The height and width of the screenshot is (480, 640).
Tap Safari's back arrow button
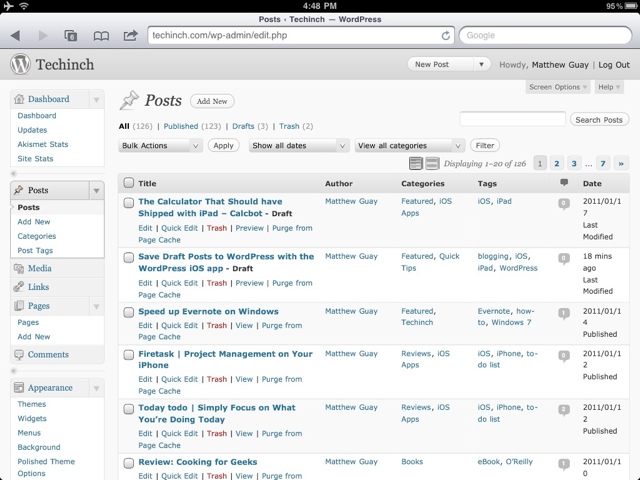pos(15,36)
